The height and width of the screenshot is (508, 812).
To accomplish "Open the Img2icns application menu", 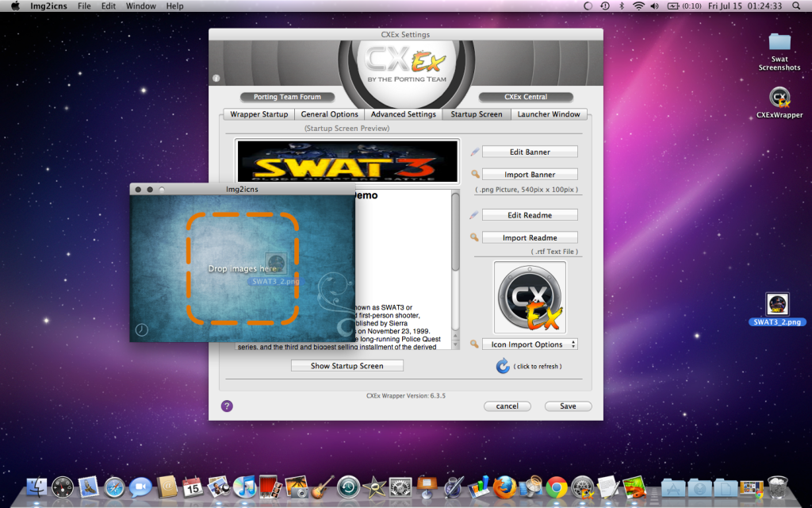I will click(x=48, y=6).
